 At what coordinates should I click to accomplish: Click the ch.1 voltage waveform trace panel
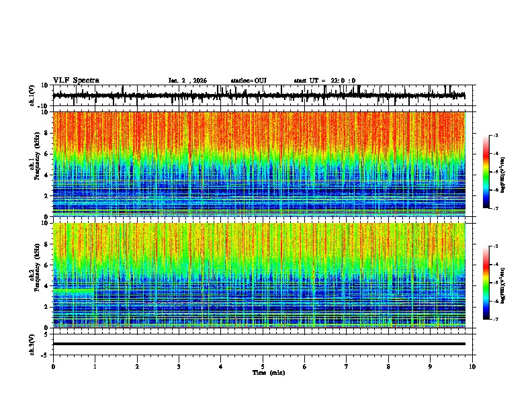(264, 95)
